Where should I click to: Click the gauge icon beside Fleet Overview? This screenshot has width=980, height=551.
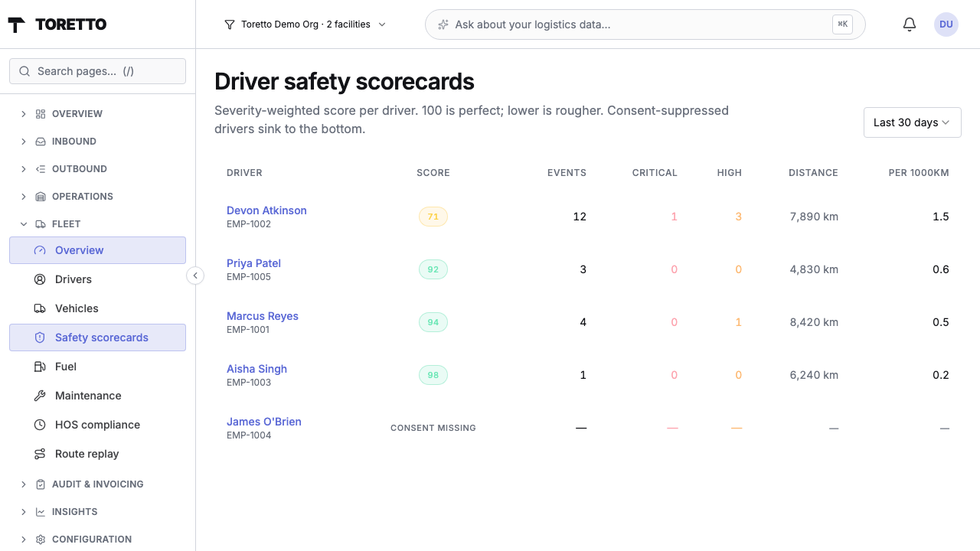tap(40, 250)
